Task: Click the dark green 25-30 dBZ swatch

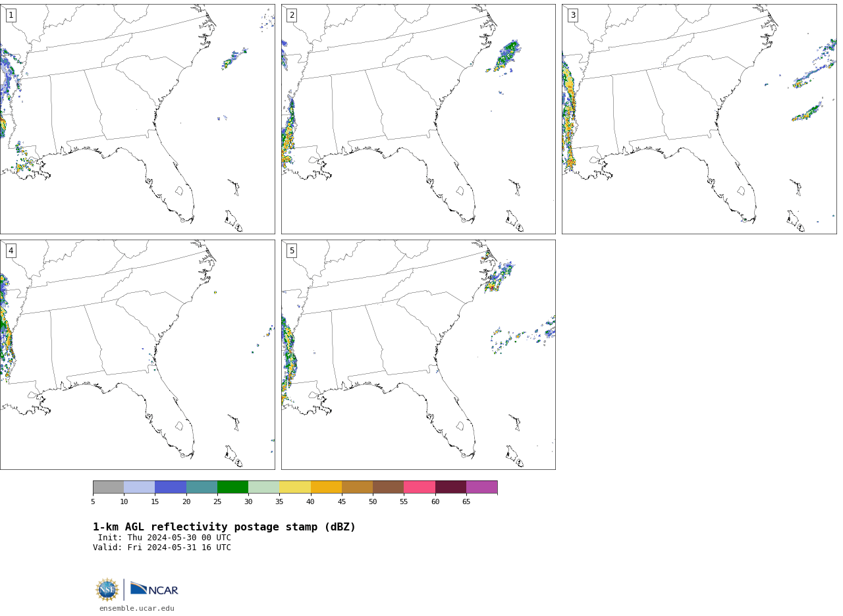Action: pyautogui.click(x=232, y=487)
